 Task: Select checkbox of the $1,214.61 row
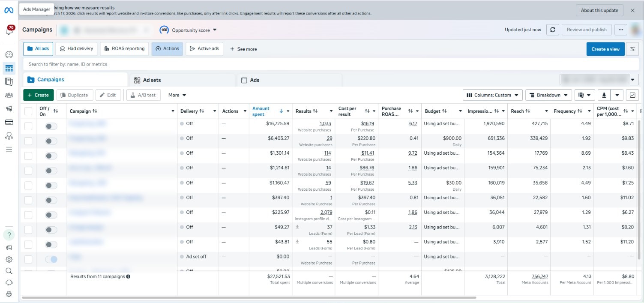pyautogui.click(x=28, y=171)
